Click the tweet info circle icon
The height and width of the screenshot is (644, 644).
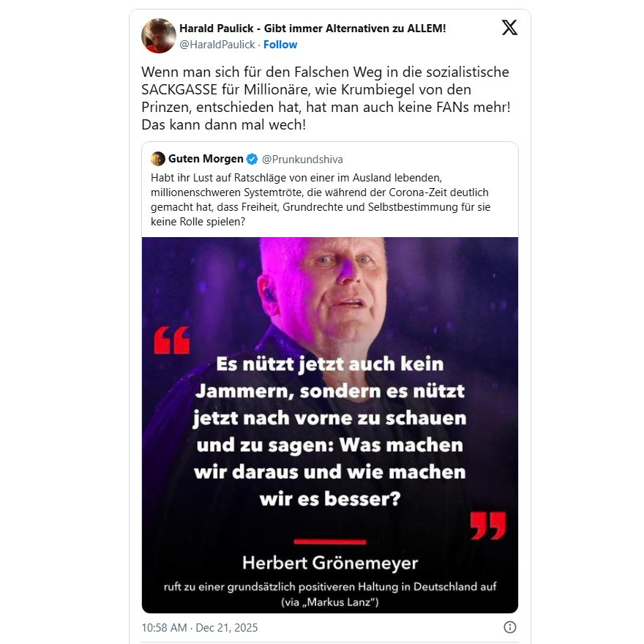point(509,627)
